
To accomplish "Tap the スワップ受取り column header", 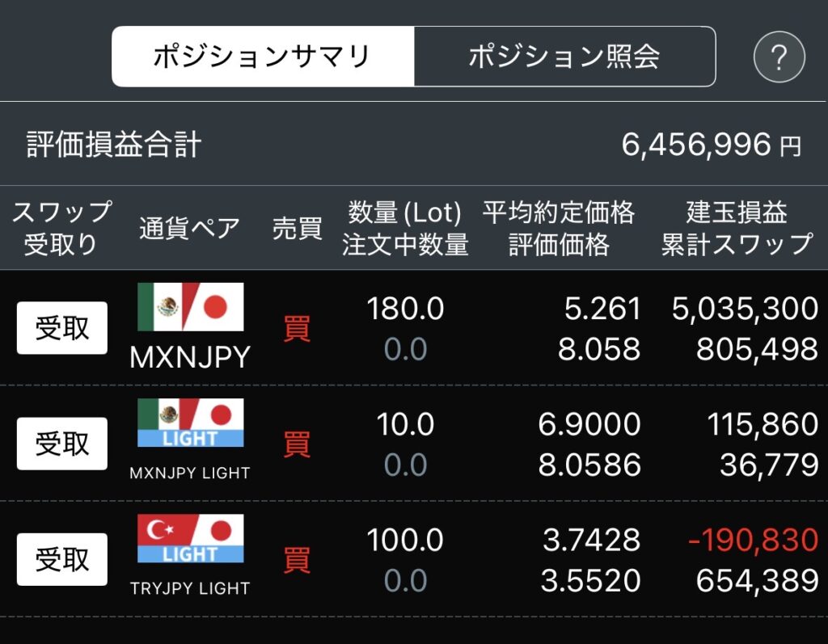I will 61,228.
